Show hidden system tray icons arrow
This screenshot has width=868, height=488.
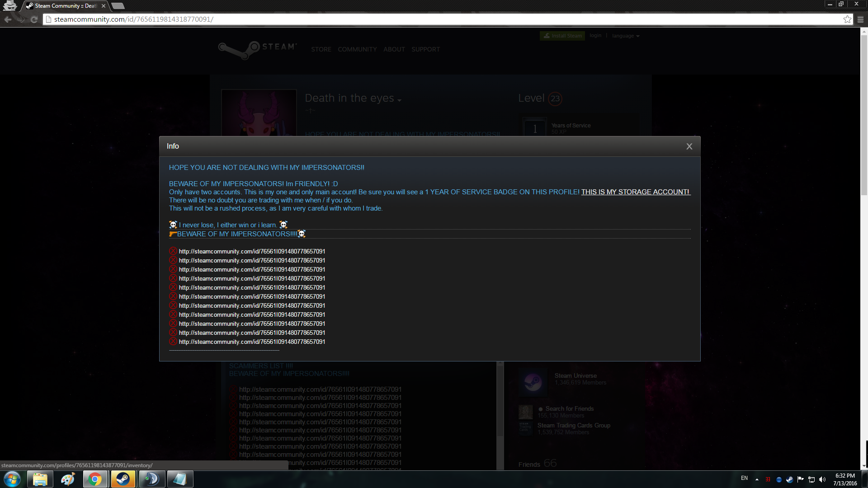(757, 479)
